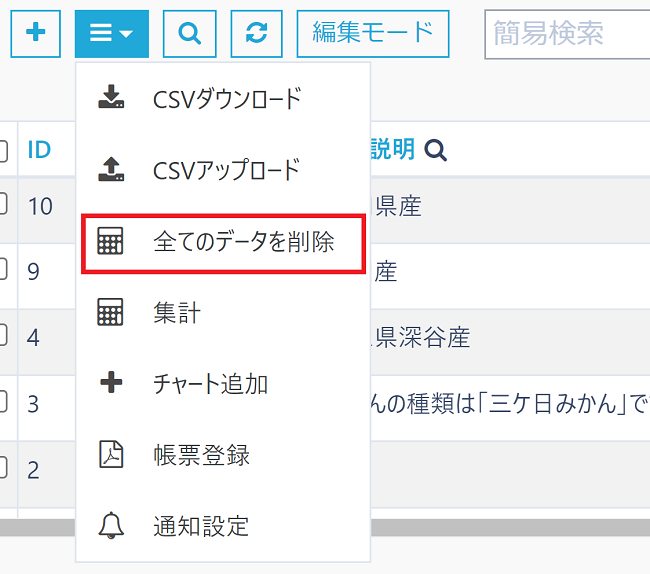Tick the checkbox for row ID 4
Viewport: 650px width, 574px height.
[3, 336]
